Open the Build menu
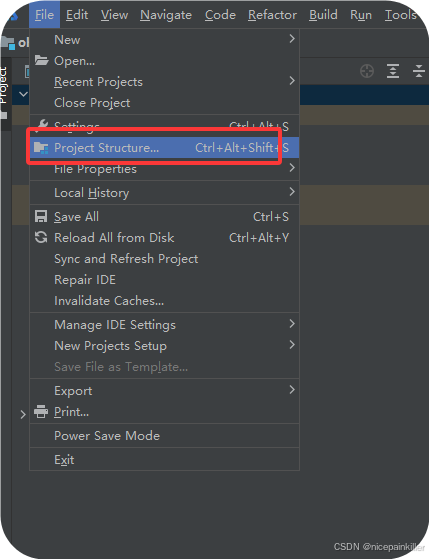Image resolution: width=429 pixels, height=559 pixels. [x=323, y=15]
